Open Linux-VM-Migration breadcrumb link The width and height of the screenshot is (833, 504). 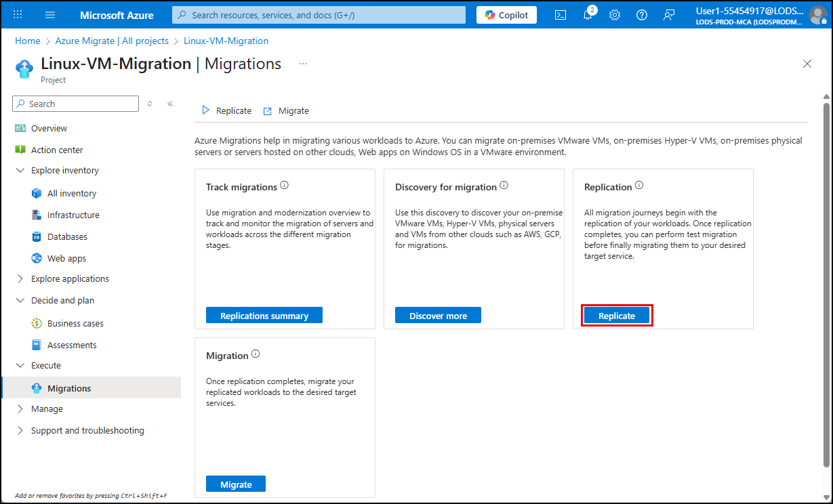(x=226, y=41)
